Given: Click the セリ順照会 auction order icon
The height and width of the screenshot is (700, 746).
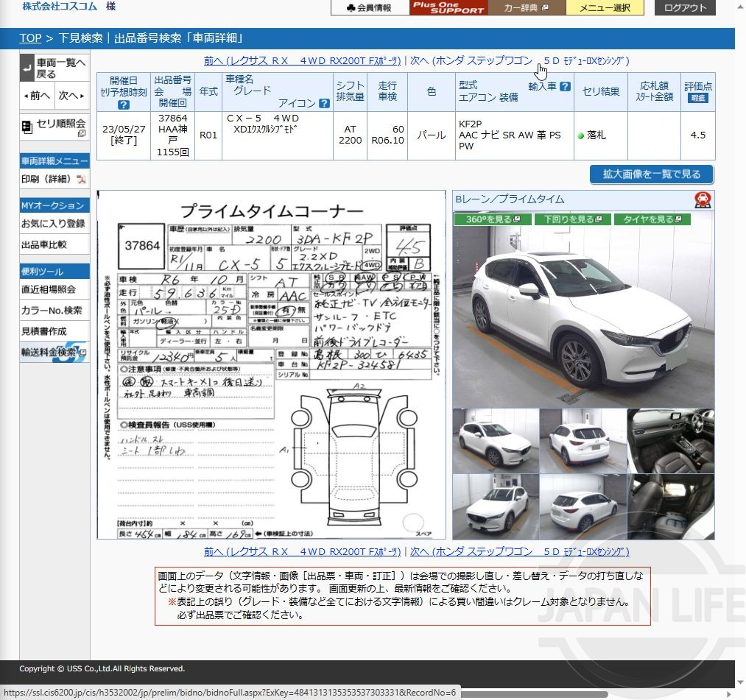Looking at the screenshot, I should [x=28, y=128].
